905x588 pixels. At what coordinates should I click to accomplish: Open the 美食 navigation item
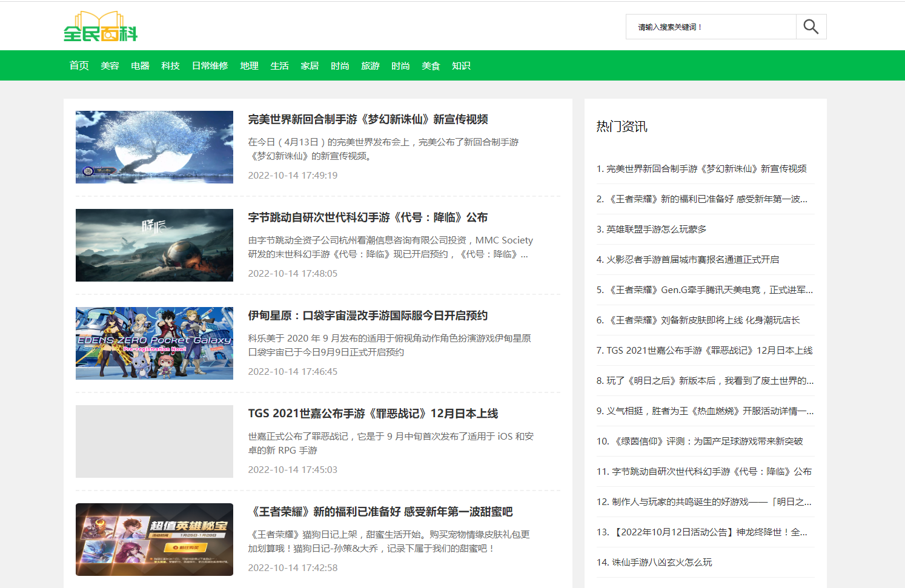pos(431,65)
